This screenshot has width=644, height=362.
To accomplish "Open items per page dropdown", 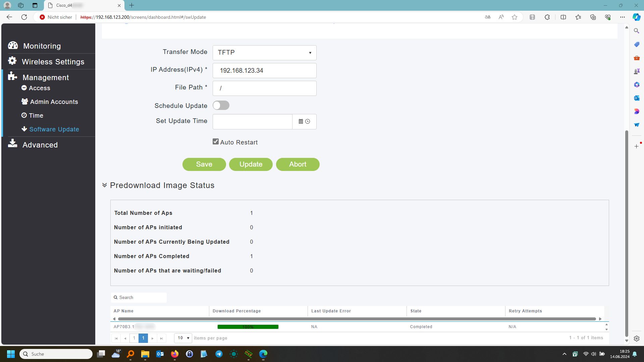I will pos(183,338).
